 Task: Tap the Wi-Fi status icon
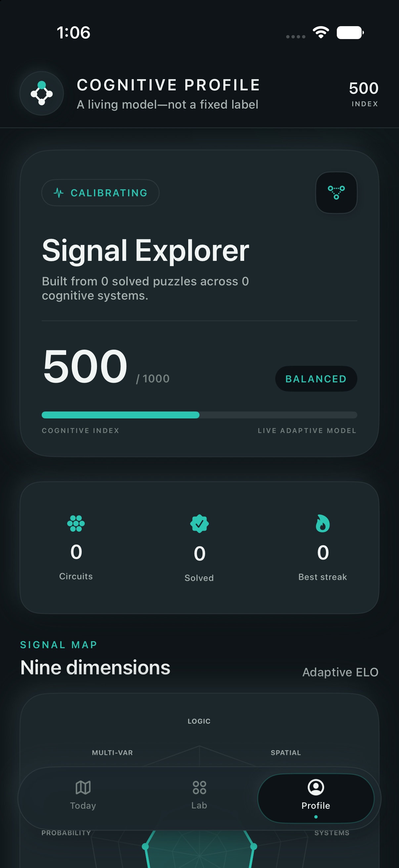(x=321, y=32)
